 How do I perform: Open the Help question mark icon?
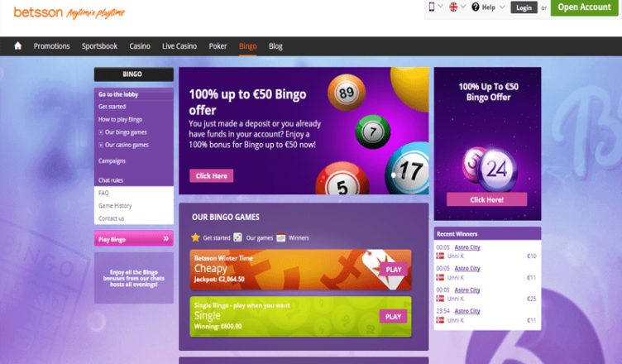(x=476, y=7)
